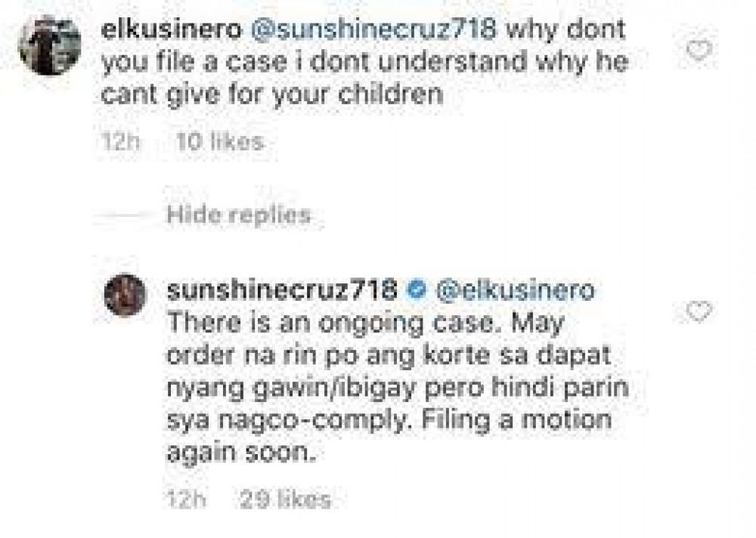Collapse thread using Hide replies

[x=239, y=215]
